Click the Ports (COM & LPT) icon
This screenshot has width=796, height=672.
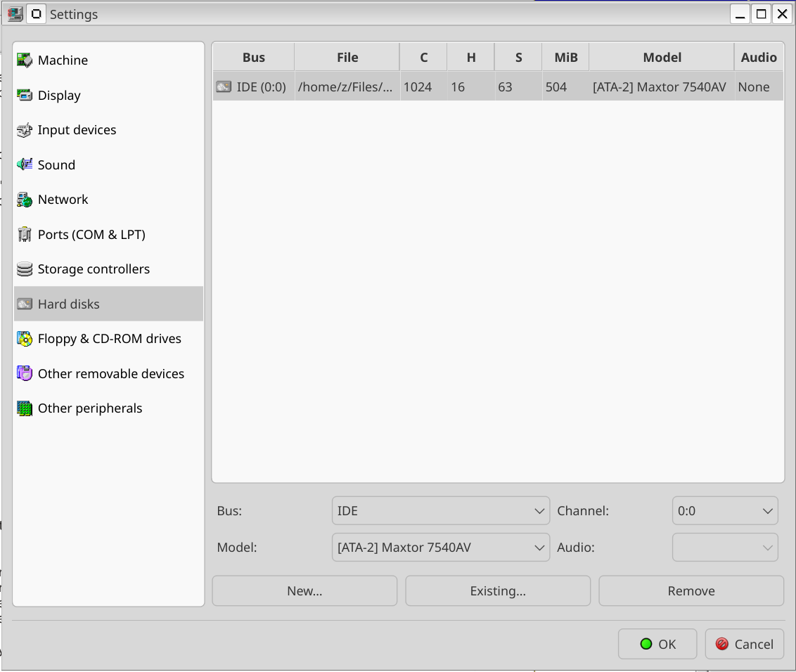[x=25, y=234]
